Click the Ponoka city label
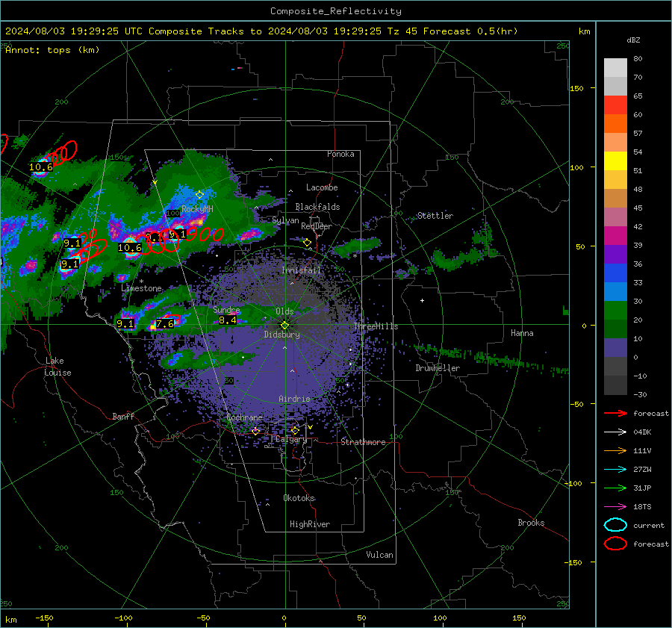The image size is (672, 628). 340,154
